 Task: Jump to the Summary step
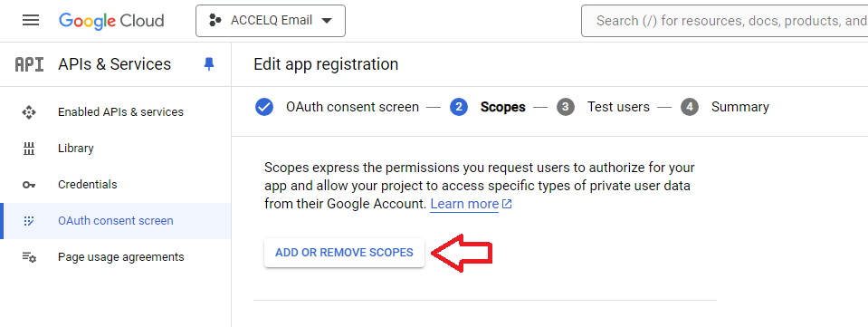(725, 107)
